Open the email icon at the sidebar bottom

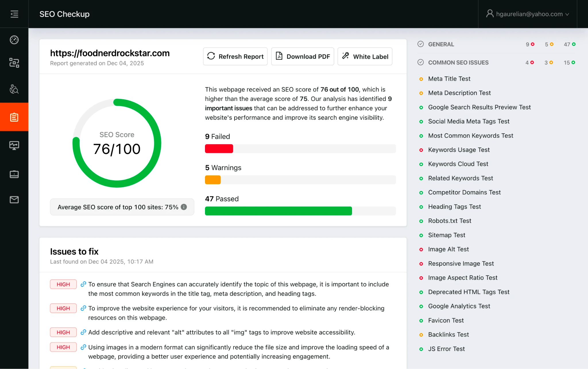(x=14, y=200)
